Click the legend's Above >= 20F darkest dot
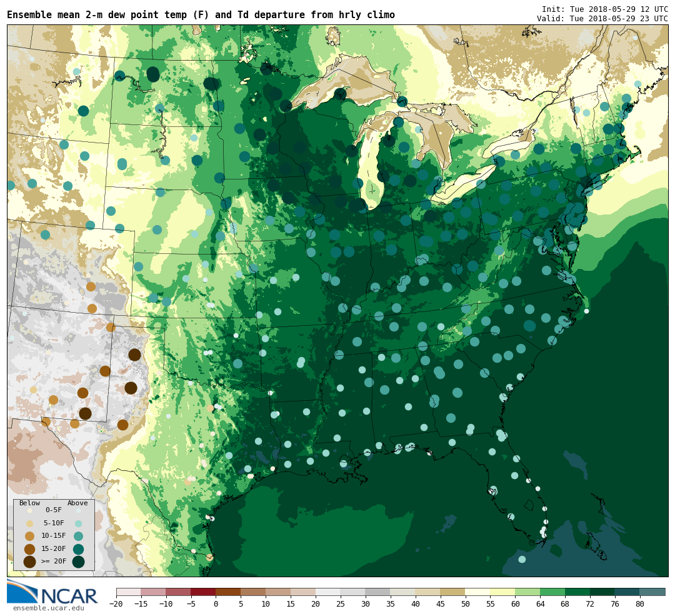Viewport: 675px width, 616px height. 78,562
